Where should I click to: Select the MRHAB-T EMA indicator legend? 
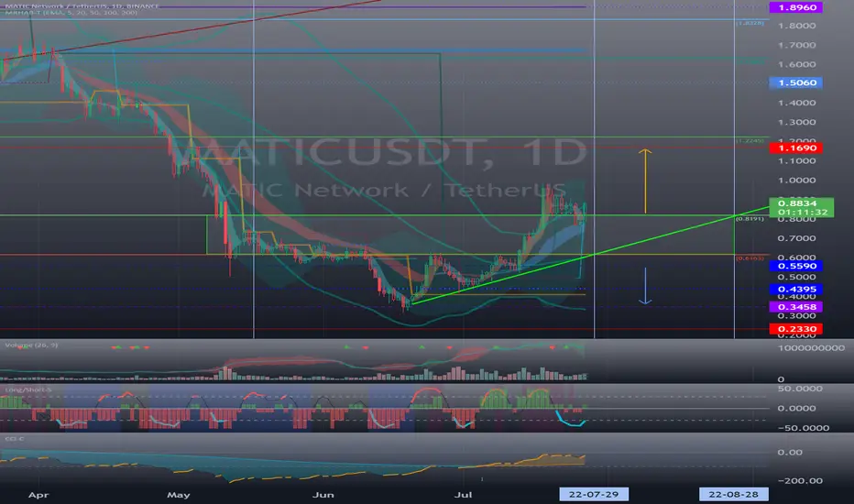pyautogui.click(x=71, y=12)
